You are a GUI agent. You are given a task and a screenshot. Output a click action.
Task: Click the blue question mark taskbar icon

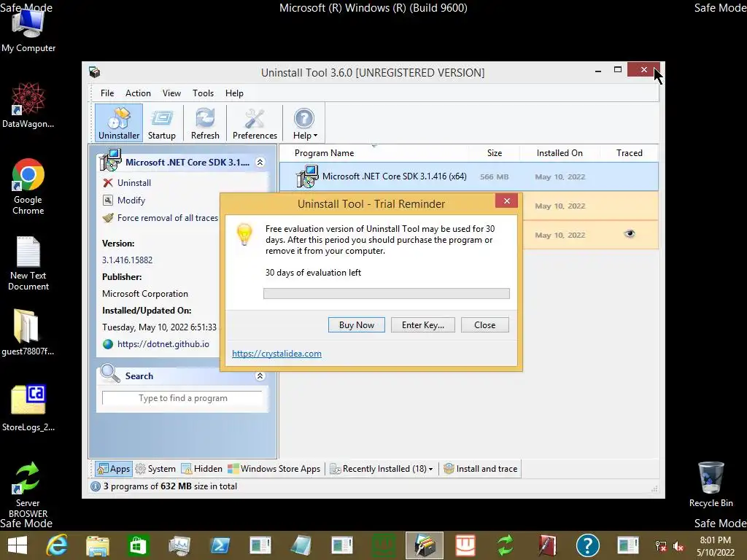587,545
